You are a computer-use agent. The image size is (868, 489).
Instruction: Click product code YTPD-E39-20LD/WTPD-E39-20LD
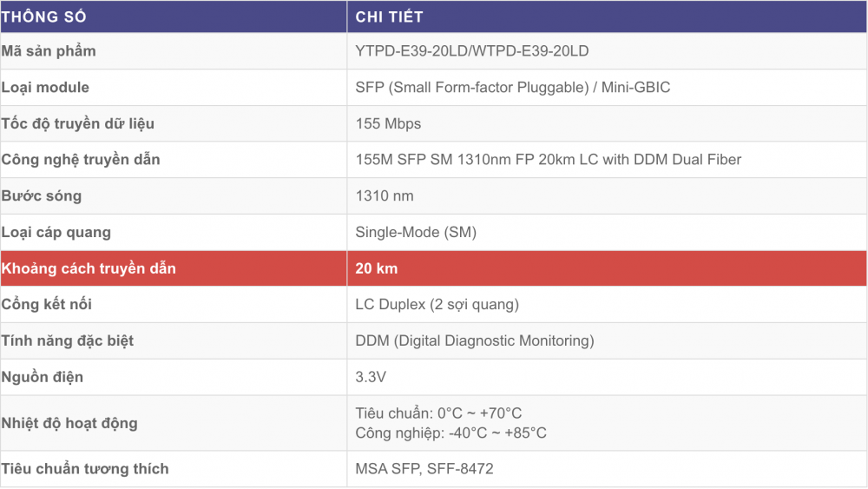tap(471, 51)
